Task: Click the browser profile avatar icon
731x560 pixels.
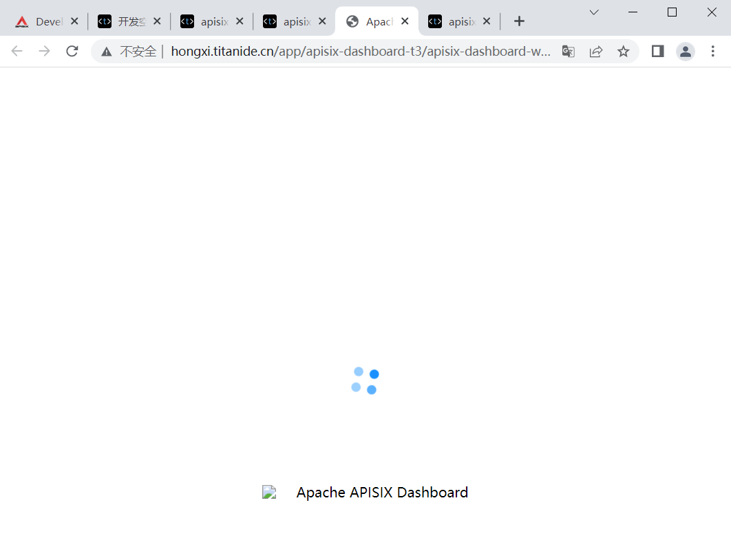Action: tap(686, 51)
